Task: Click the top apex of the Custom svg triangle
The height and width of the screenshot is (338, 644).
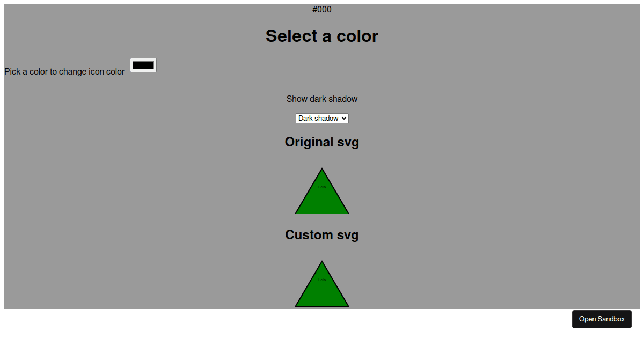Action: click(322, 263)
